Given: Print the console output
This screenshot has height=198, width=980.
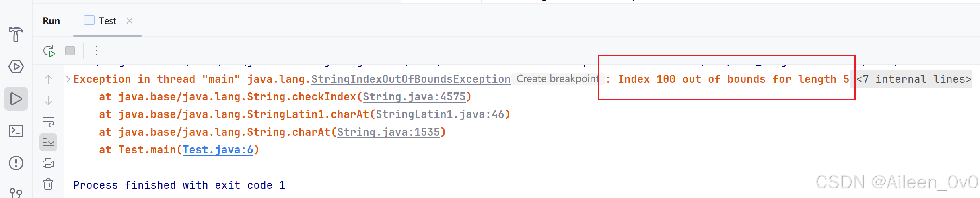Looking at the screenshot, I should pyautogui.click(x=48, y=163).
